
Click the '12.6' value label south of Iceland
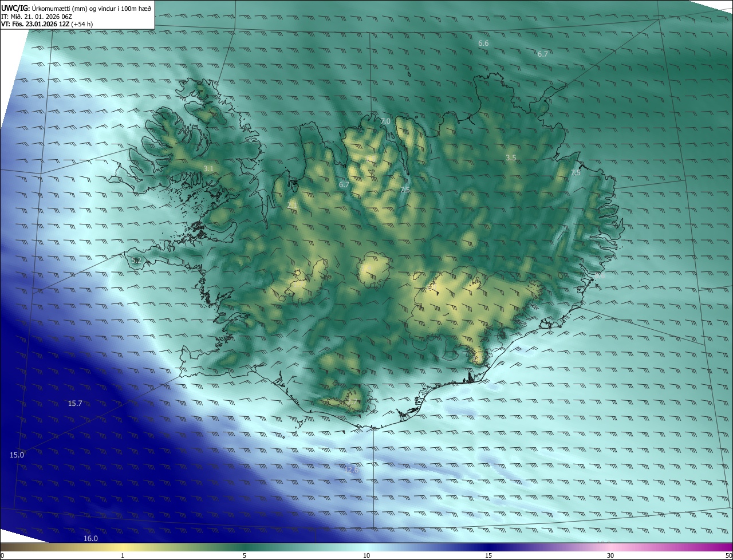point(351,470)
